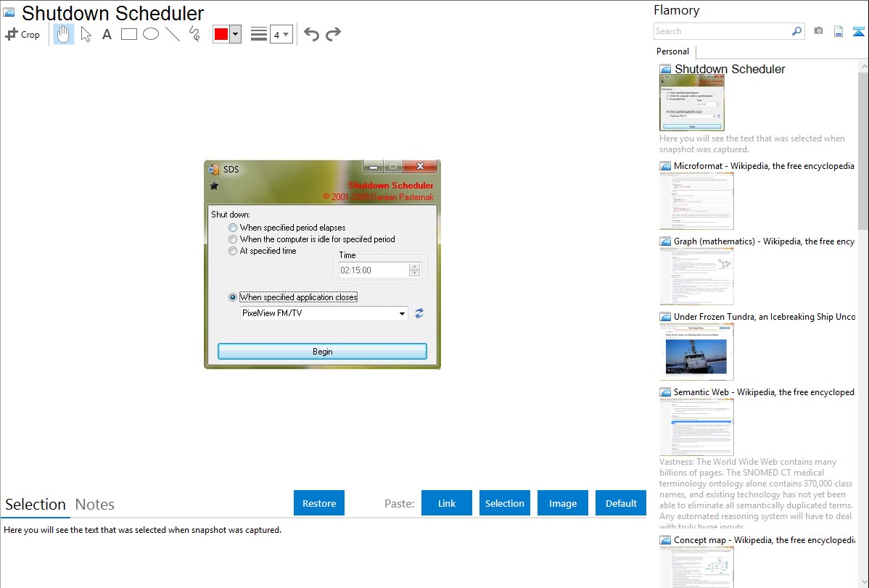
Task: Click the SDS window title icon
Action: 214,169
